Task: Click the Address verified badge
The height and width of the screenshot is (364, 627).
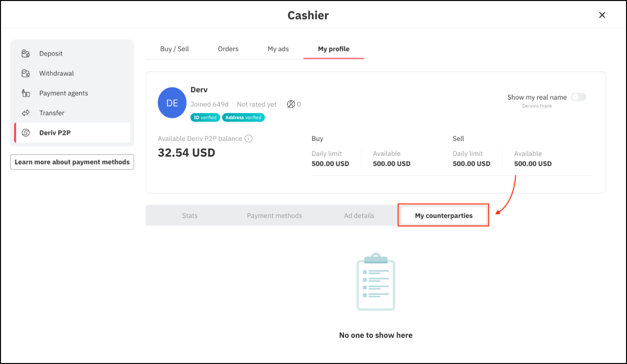Action: (243, 117)
